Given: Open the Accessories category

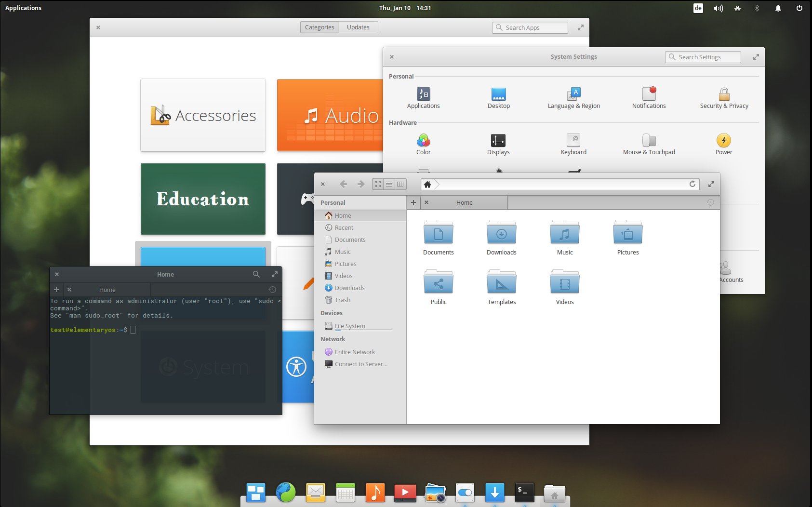Looking at the screenshot, I should (x=203, y=115).
